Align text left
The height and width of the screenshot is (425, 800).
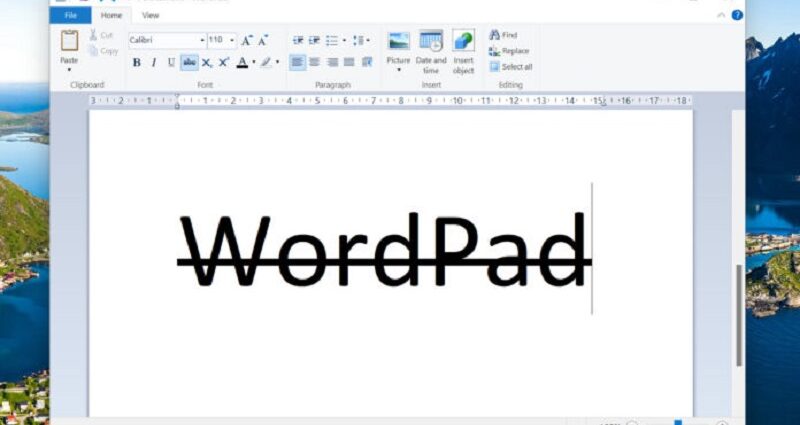point(298,62)
